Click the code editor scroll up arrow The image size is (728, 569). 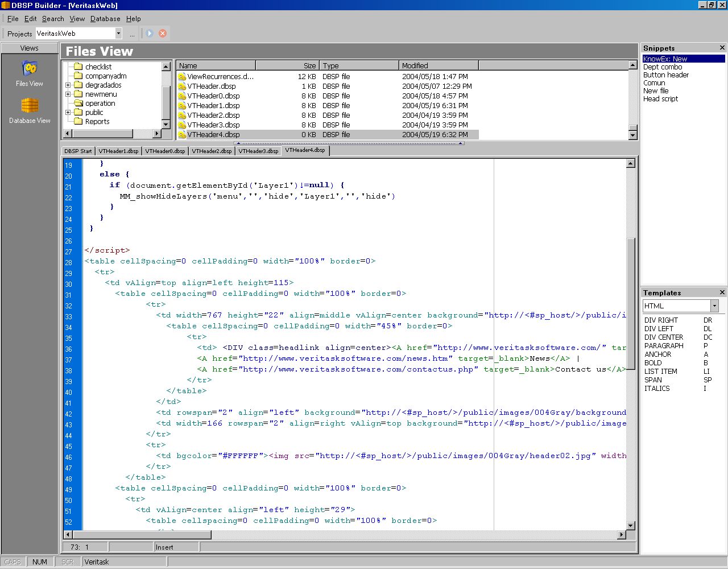click(x=631, y=163)
